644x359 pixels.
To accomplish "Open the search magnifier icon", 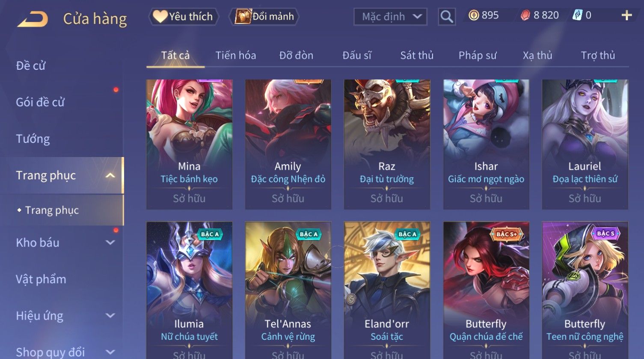I will tap(447, 17).
